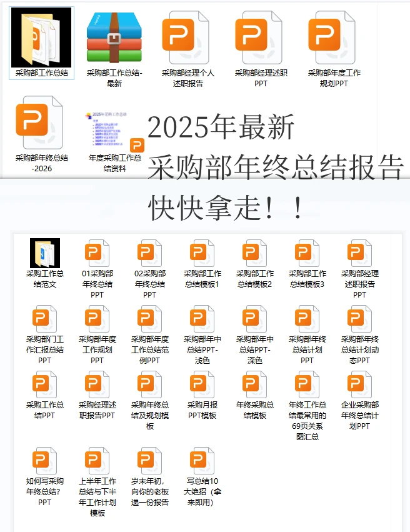Select the label 年度采购工作总结资料
The width and height of the screenshot is (410, 532).
(x=114, y=163)
